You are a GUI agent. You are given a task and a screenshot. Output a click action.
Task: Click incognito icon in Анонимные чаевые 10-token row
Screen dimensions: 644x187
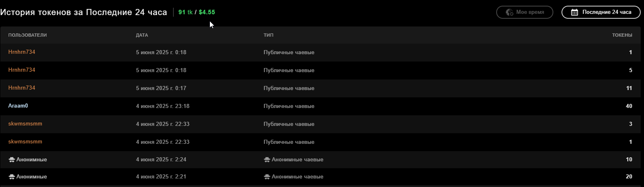click(x=267, y=159)
